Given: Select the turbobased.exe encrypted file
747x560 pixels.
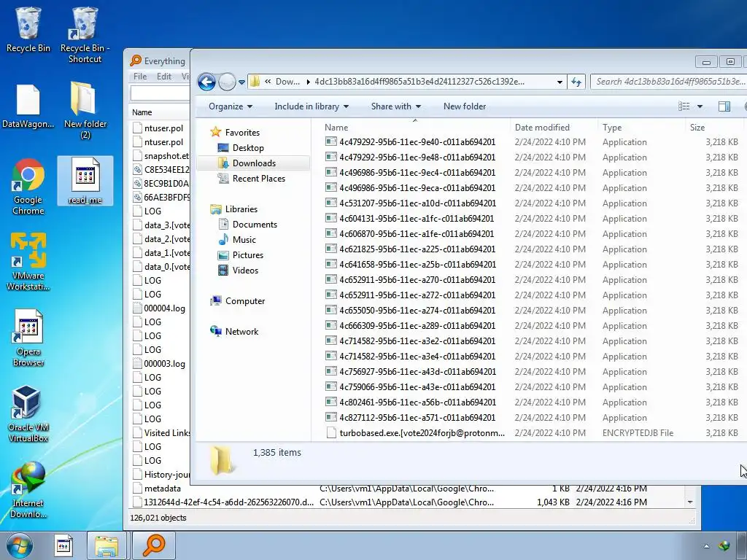Looking at the screenshot, I should point(422,433).
